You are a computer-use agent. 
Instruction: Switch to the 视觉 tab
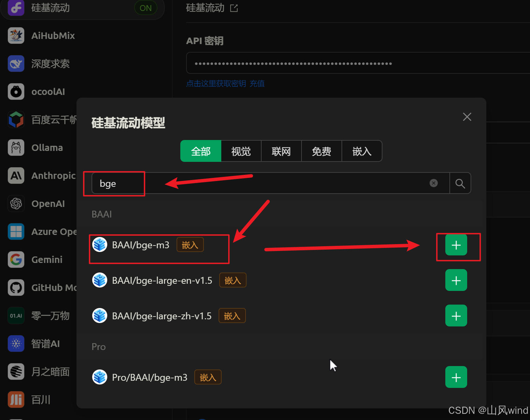tap(241, 151)
